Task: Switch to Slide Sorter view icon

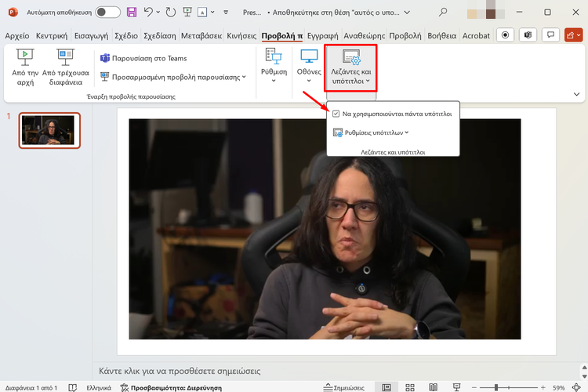Action: [410, 387]
